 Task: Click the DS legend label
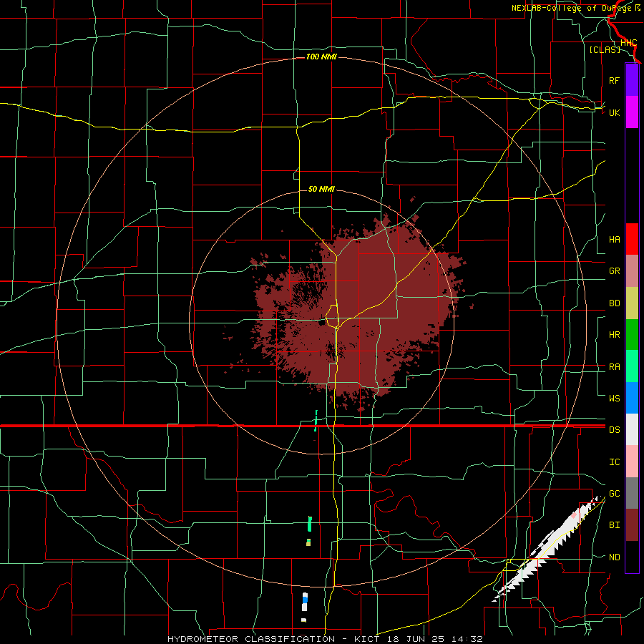pyautogui.click(x=615, y=430)
